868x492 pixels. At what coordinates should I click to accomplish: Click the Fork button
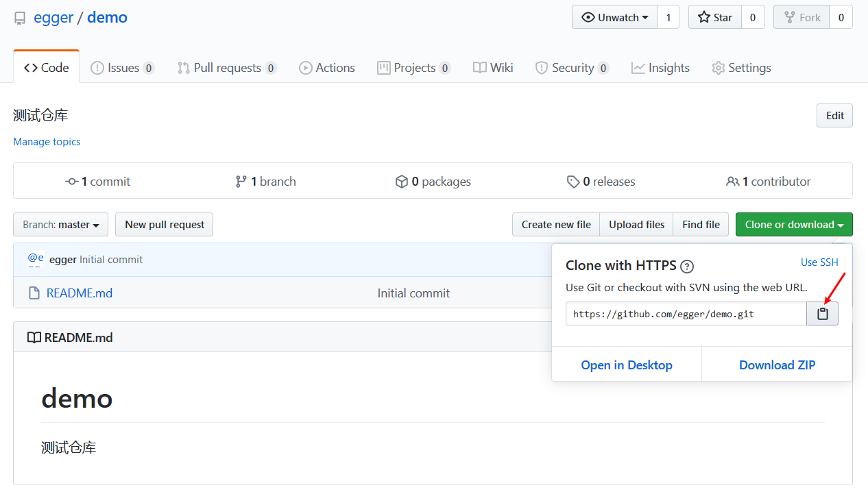click(x=801, y=17)
